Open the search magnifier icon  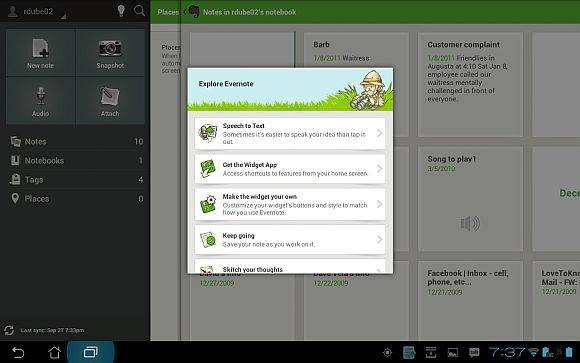tap(139, 10)
